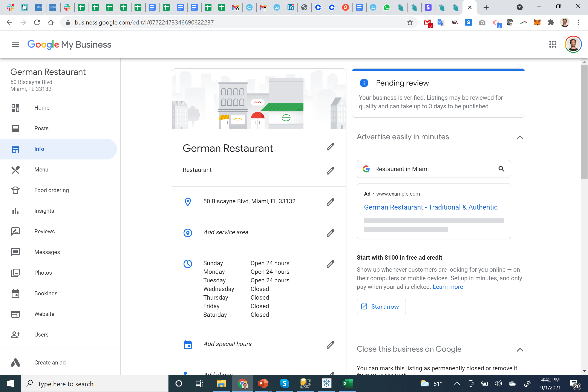588x392 pixels.
Task: Select Info in the sidebar
Action: (58, 149)
